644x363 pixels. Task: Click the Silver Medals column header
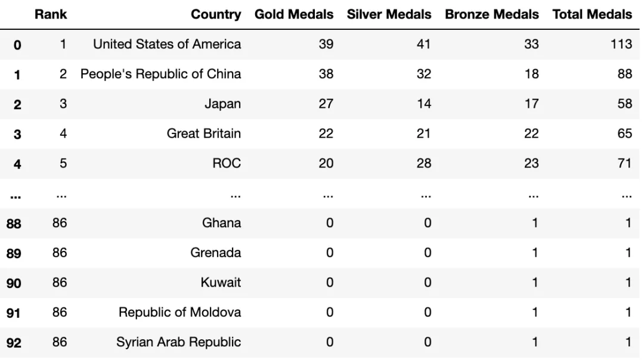coord(389,14)
